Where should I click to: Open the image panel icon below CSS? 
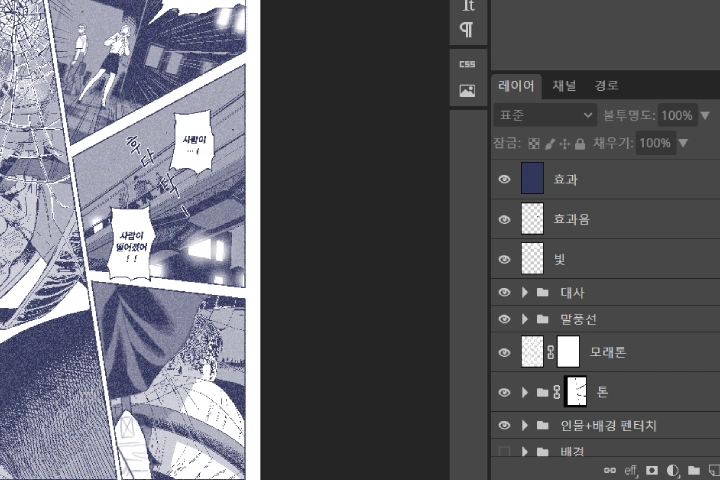pos(467,90)
